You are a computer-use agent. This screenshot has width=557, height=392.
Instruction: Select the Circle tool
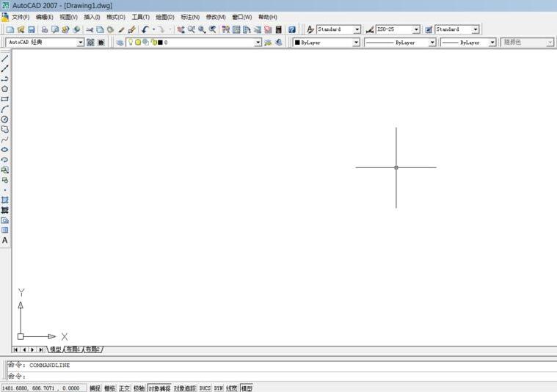tap(5, 120)
